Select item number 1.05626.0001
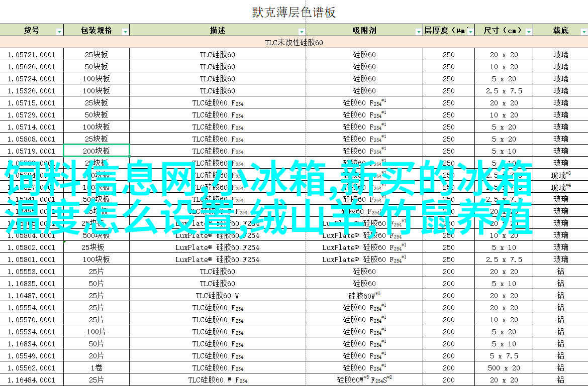The height and width of the screenshot is (386, 588). [x=31, y=67]
